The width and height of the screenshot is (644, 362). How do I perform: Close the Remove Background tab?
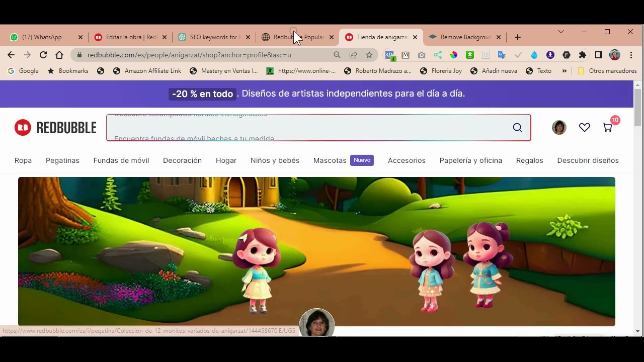click(499, 37)
